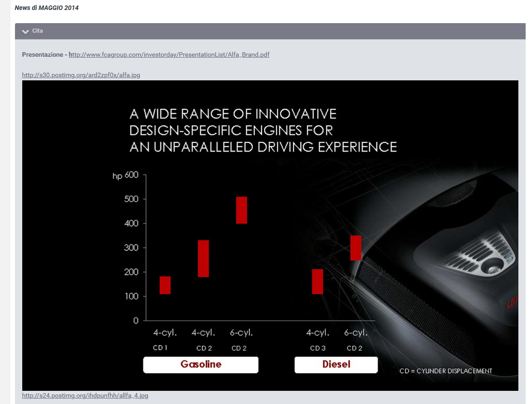The image size is (532, 404).
Task: Open the postimg alfa.jpg link
Action: tap(81, 75)
